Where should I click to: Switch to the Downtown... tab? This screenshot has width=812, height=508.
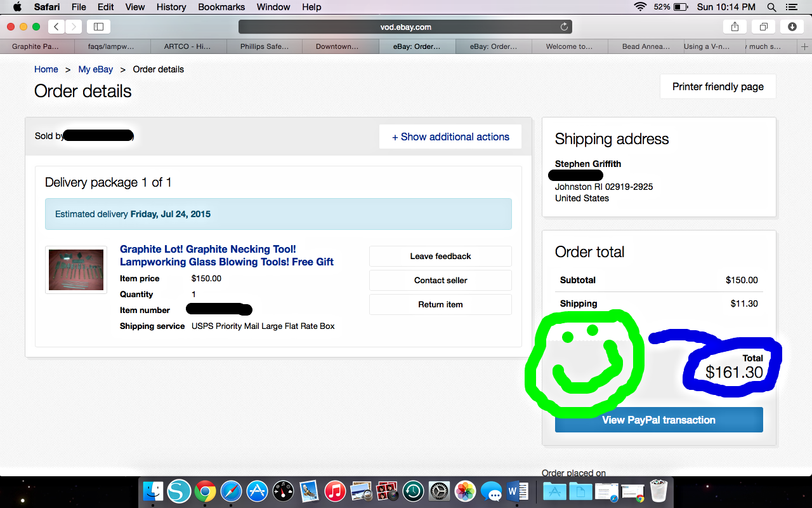[341, 46]
